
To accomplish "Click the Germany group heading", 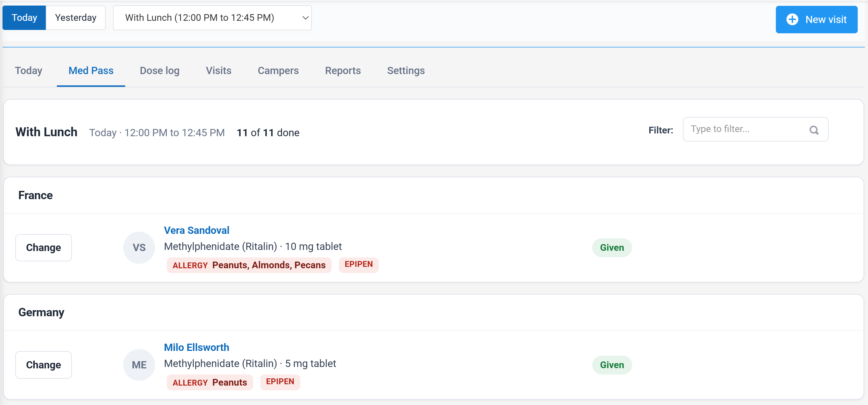I will pos(41,313).
